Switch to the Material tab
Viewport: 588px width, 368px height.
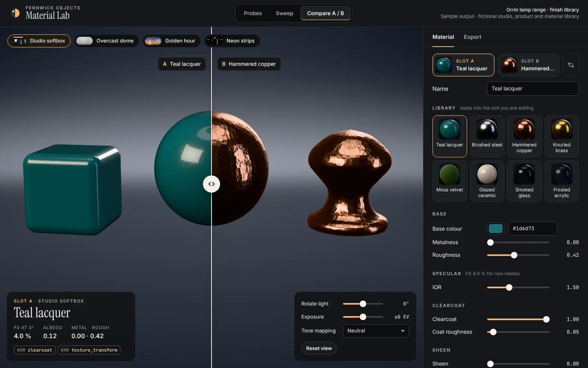click(x=443, y=37)
